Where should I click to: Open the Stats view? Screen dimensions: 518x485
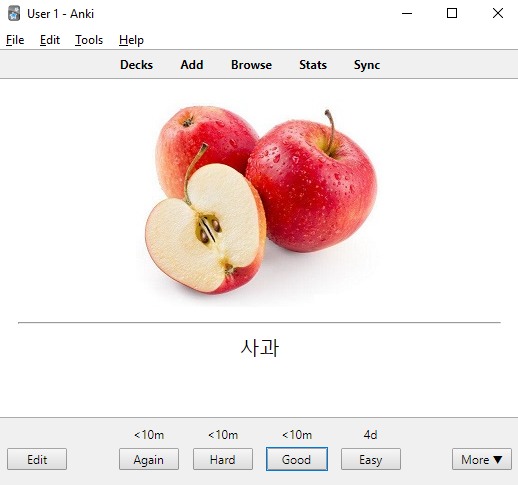pos(313,65)
